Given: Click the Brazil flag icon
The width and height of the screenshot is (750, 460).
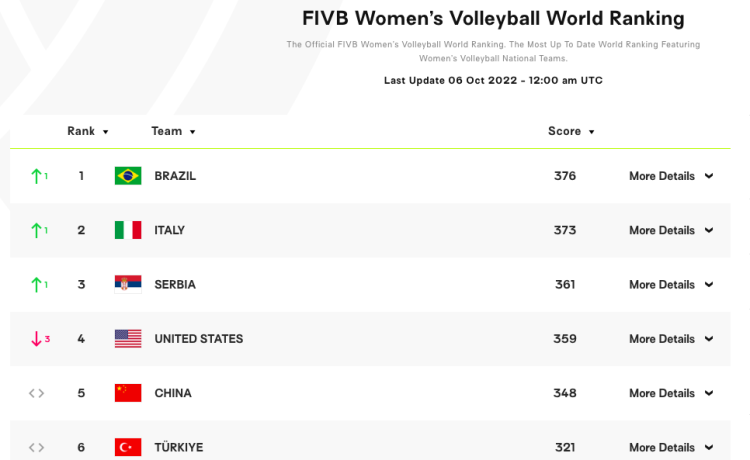Looking at the screenshot, I should click(128, 176).
